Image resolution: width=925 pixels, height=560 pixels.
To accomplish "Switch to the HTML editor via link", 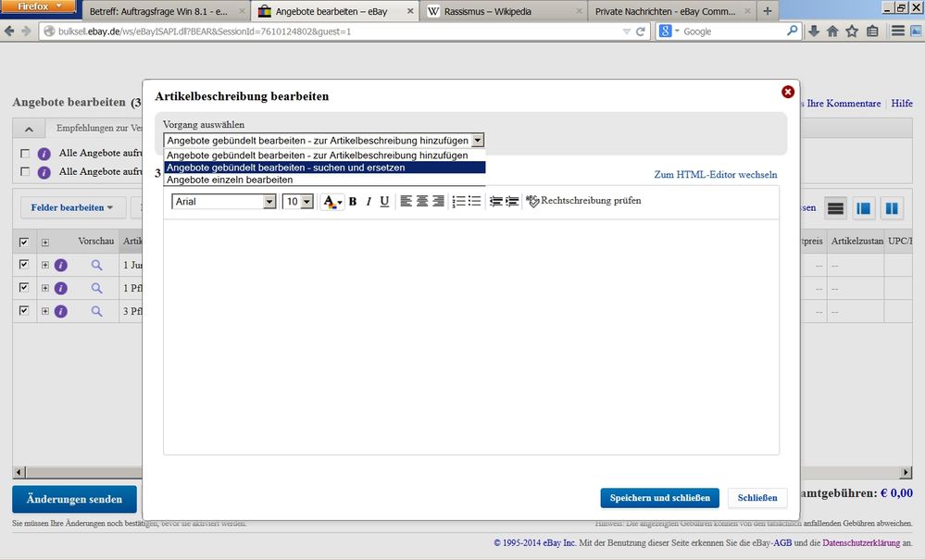I will coord(715,174).
